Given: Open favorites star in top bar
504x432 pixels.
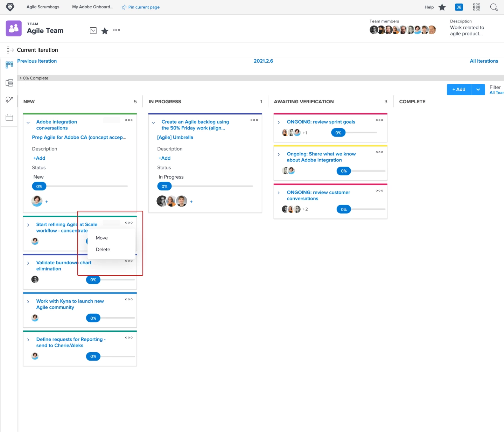Looking at the screenshot, I should 442,7.
